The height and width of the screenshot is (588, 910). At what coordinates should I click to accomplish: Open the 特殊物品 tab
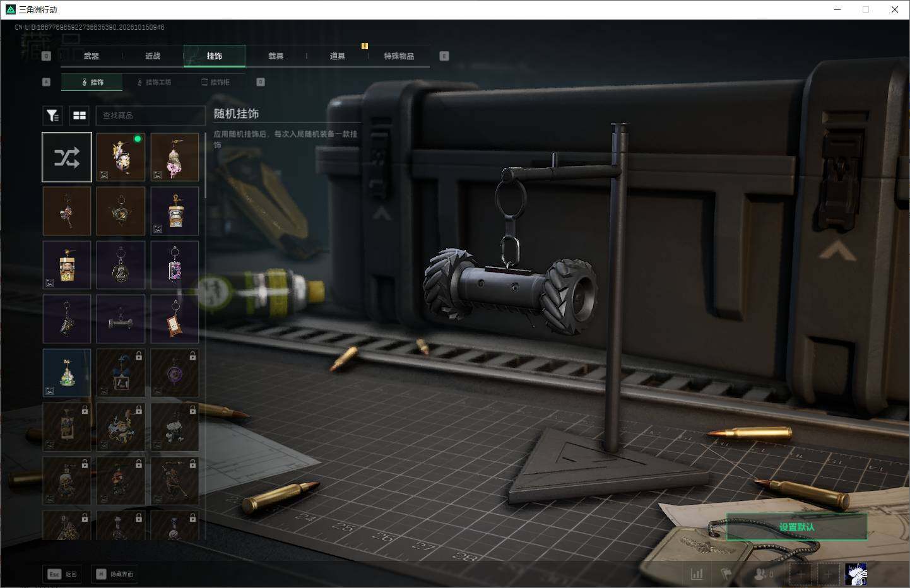tap(399, 56)
